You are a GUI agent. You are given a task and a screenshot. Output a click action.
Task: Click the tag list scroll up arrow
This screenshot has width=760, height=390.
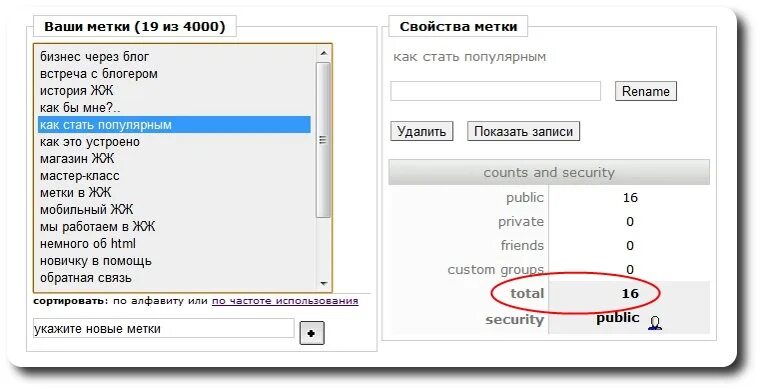tap(323, 53)
